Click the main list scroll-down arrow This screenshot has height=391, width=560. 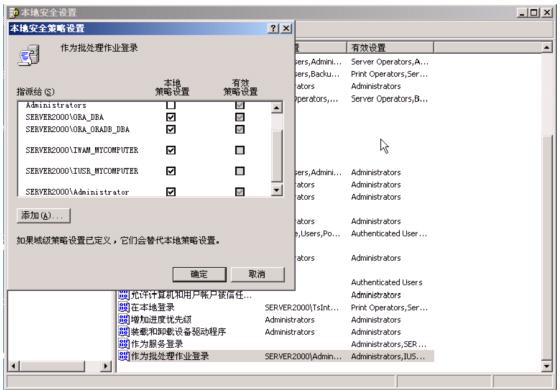pos(546,366)
